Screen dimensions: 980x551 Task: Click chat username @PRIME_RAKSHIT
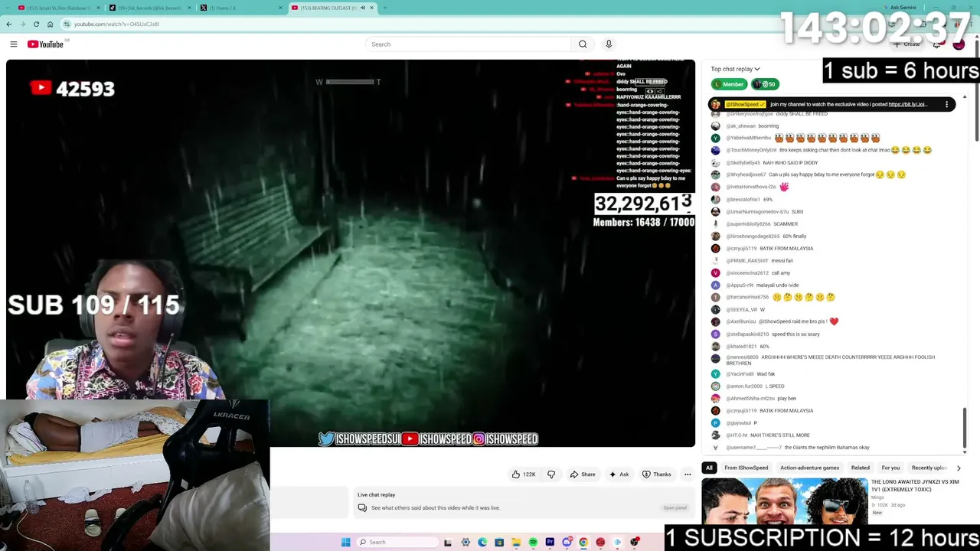[746, 260]
